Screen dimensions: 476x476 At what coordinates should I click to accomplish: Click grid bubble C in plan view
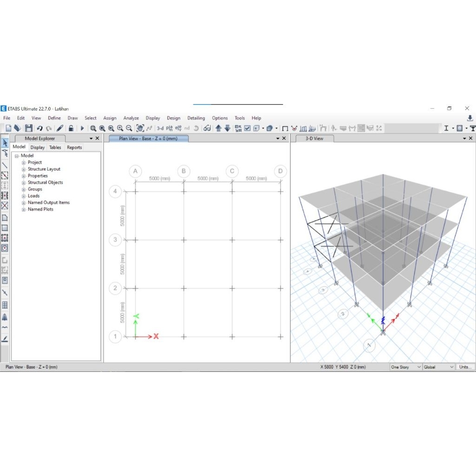coord(232,171)
